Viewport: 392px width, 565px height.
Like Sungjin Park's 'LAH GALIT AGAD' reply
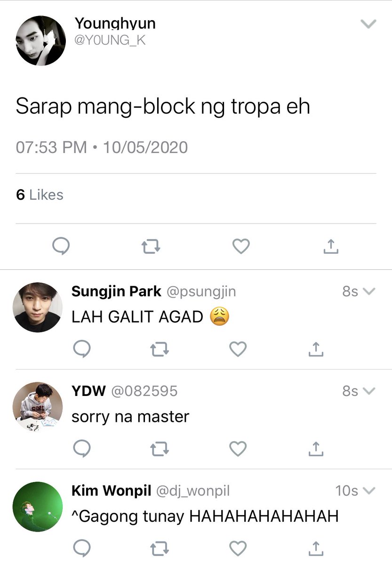point(238,349)
